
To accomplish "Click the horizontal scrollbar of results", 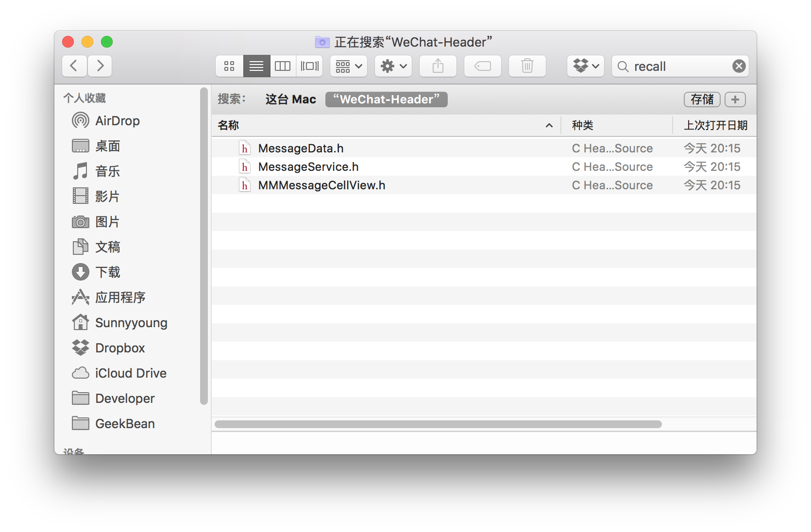I will (x=438, y=424).
